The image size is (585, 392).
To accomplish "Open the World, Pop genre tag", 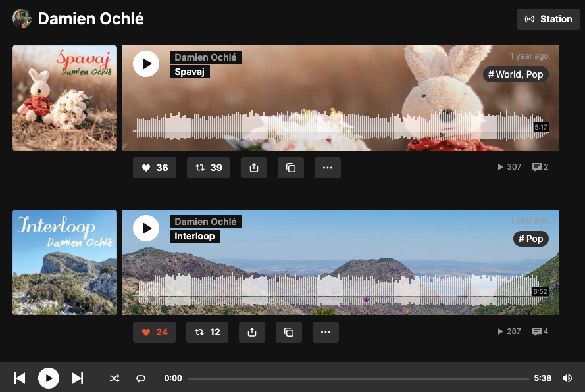I will click(x=515, y=74).
